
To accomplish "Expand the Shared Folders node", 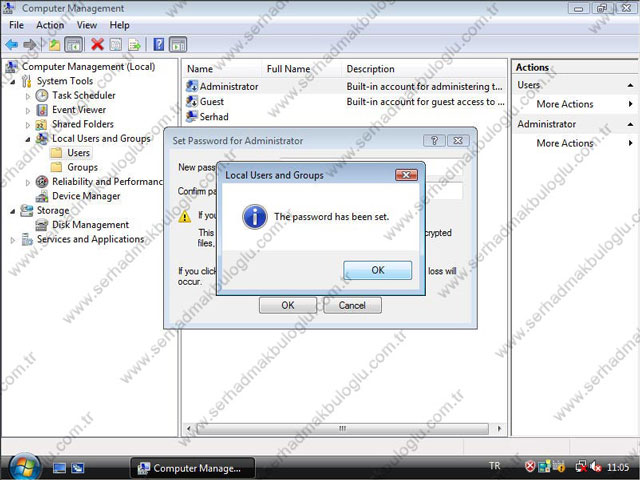I will point(28,125).
